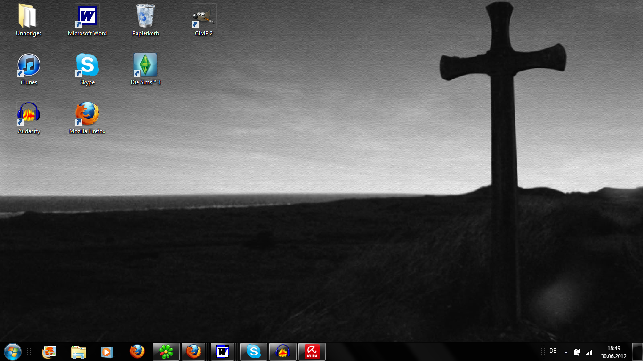Open the Avira taskbar button
The image size is (644, 363).
(x=312, y=352)
